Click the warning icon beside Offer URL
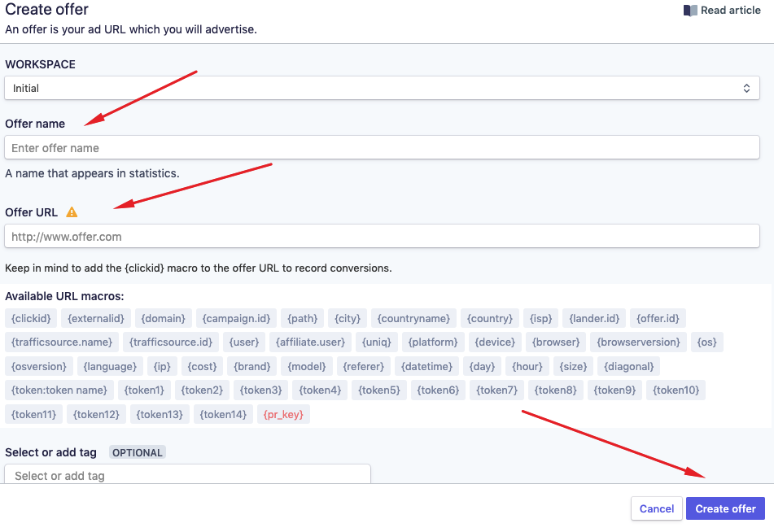The image size is (774, 532). pyautogui.click(x=71, y=211)
